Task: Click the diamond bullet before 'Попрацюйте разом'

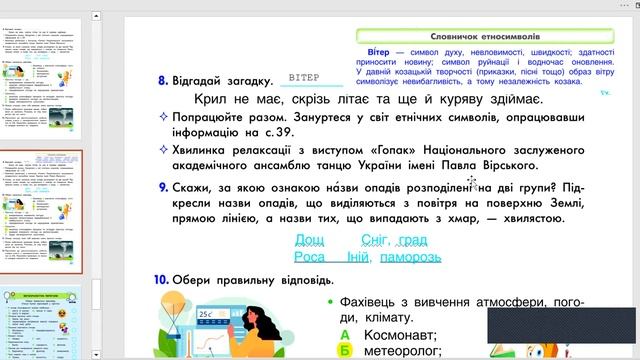Action: [x=163, y=117]
